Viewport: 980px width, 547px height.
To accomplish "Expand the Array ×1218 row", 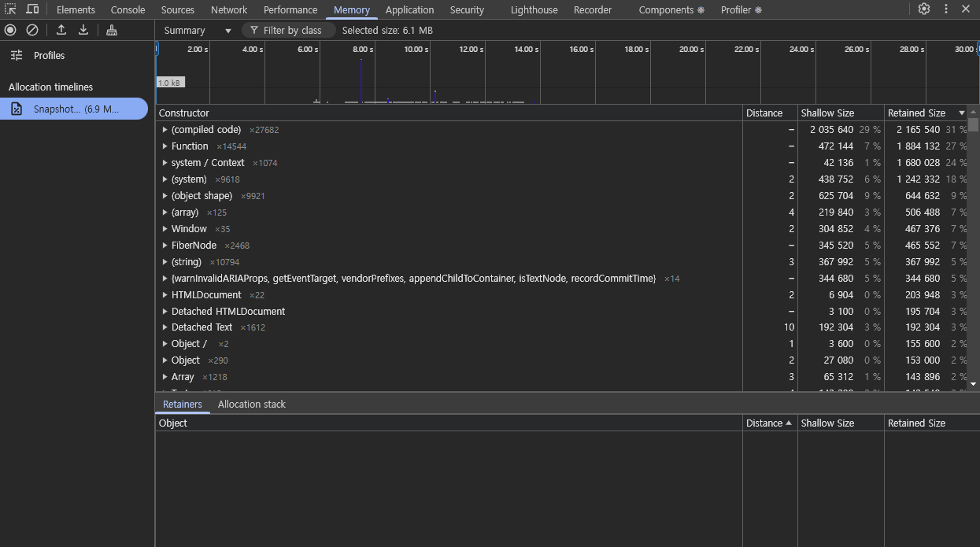I will (x=165, y=377).
